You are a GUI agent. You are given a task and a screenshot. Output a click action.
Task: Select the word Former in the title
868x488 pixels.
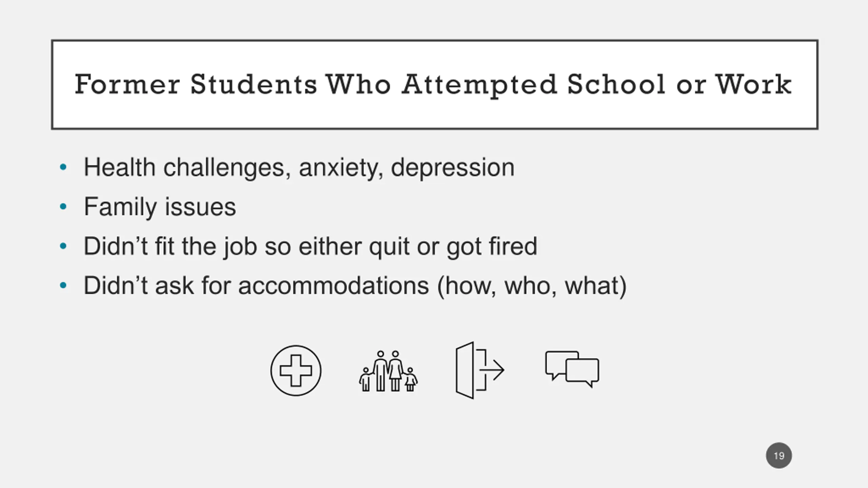pyautogui.click(x=127, y=84)
